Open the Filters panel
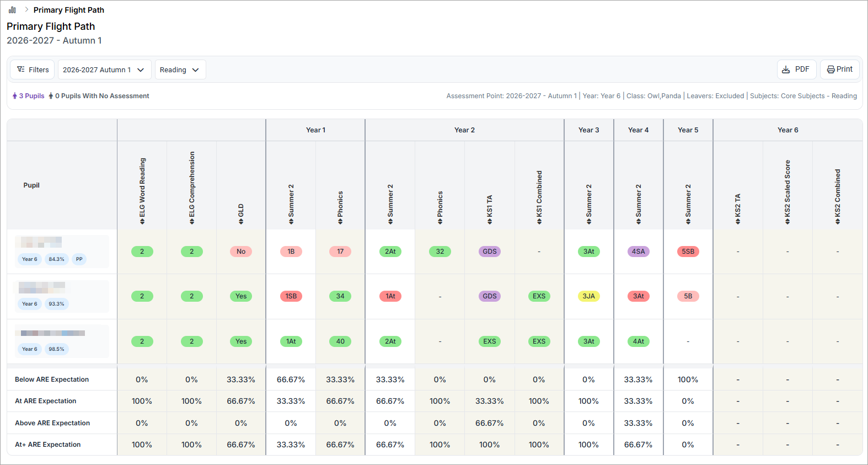The width and height of the screenshot is (868, 465). click(33, 70)
